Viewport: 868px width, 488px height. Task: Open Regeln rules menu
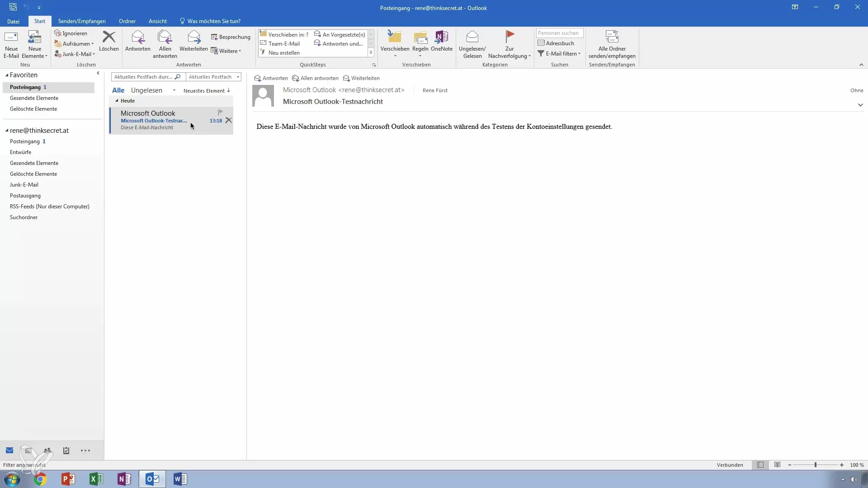[x=420, y=45]
